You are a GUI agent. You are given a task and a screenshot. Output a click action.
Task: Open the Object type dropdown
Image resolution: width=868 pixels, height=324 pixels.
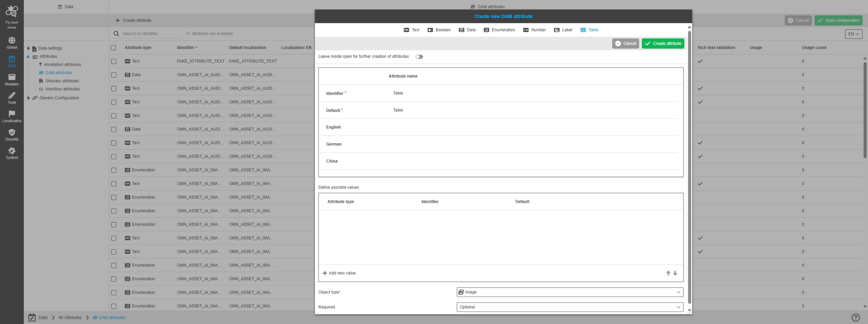[x=569, y=292]
